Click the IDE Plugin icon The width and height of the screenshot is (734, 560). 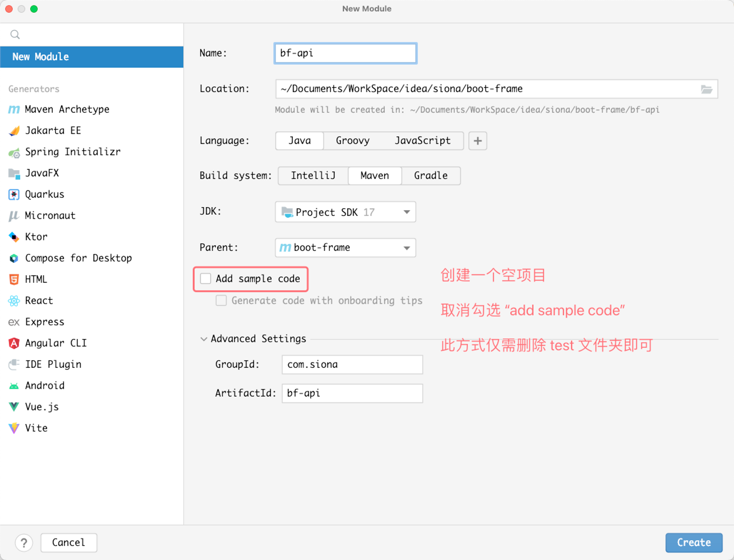pos(14,364)
